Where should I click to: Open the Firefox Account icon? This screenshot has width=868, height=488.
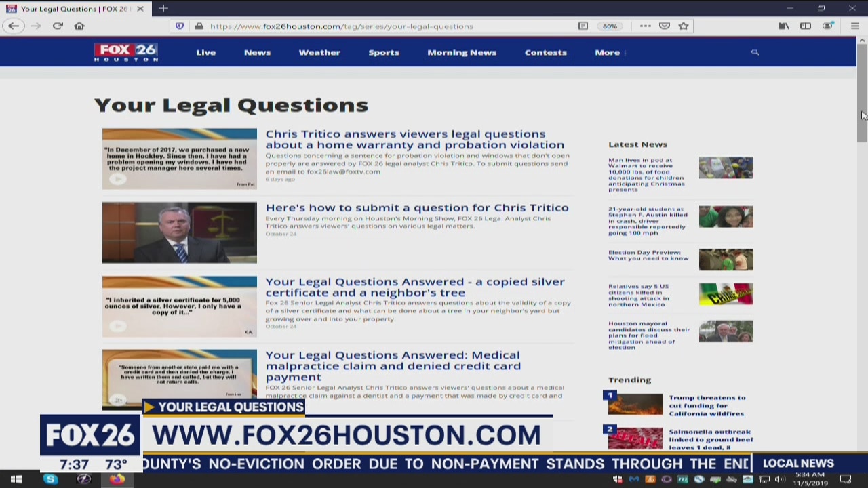pos(828,26)
